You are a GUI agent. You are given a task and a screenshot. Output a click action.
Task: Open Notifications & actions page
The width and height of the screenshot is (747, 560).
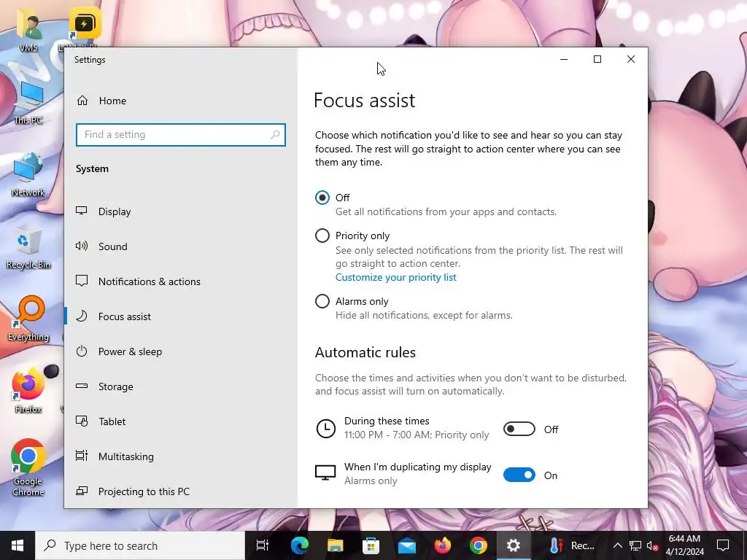pos(149,281)
